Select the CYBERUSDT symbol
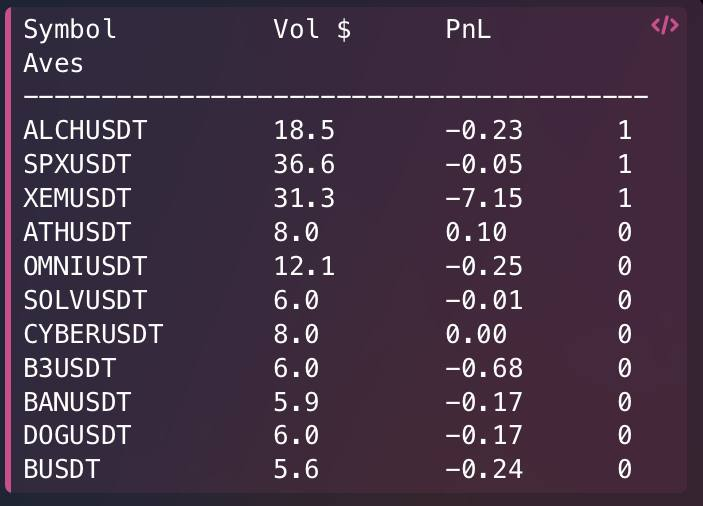The image size is (703, 506). [x=93, y=334]
